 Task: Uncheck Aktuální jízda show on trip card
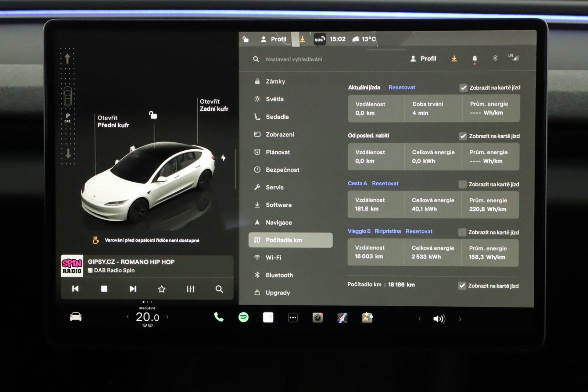pyautogui.click(x=463, y=88)
